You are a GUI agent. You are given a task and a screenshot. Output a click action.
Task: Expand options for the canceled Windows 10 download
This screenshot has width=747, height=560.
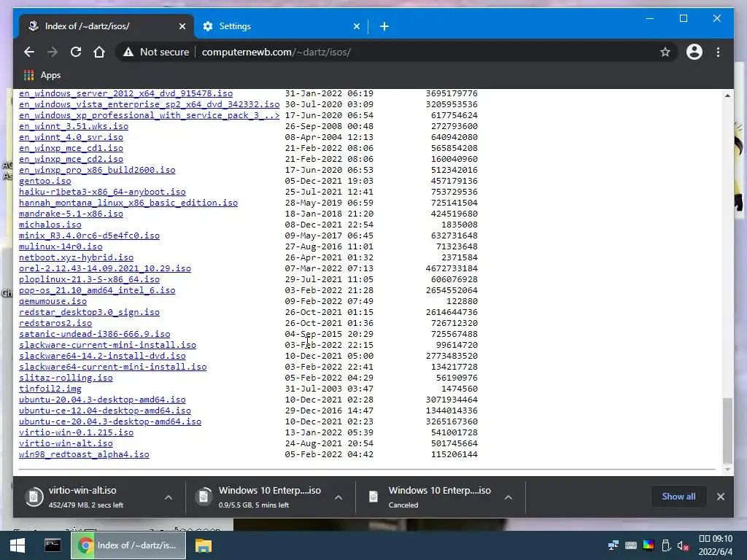[x=508, y=497]
